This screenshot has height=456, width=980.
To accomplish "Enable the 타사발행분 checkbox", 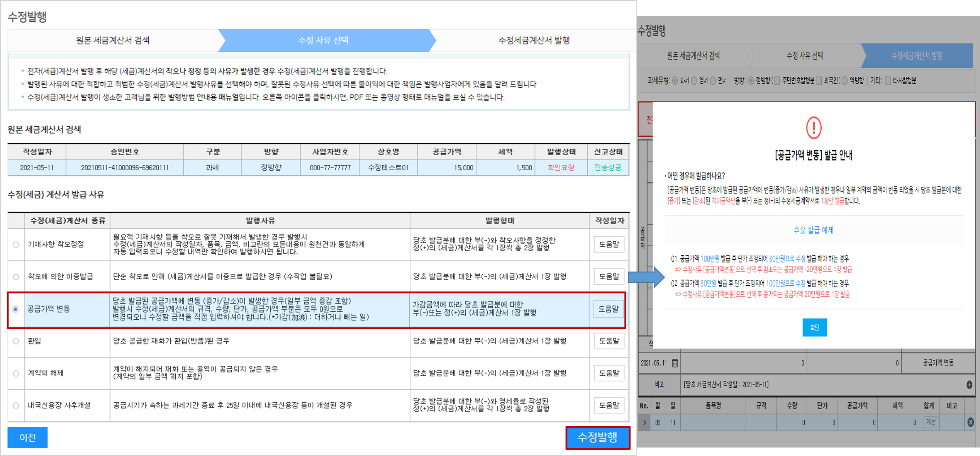I will (888, 81).
